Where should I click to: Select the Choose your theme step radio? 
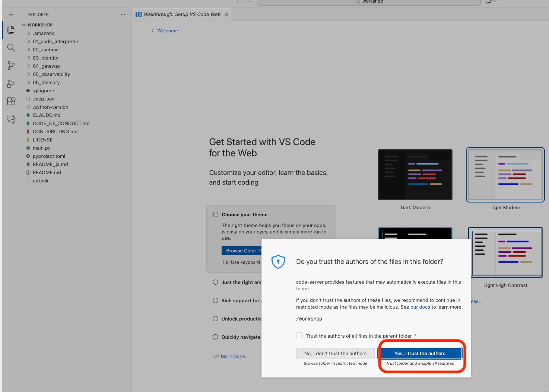pos(216,214)
